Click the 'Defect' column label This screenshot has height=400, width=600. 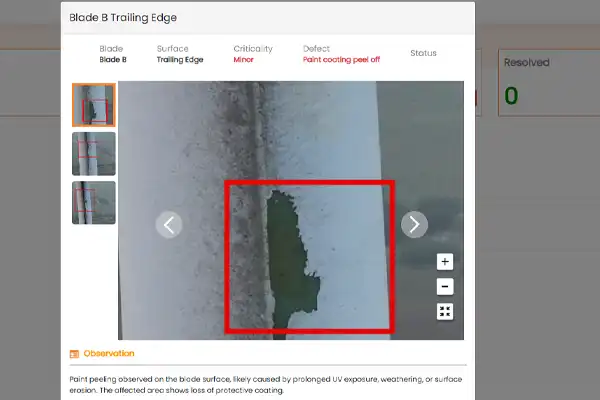click(x=316, y=49)
